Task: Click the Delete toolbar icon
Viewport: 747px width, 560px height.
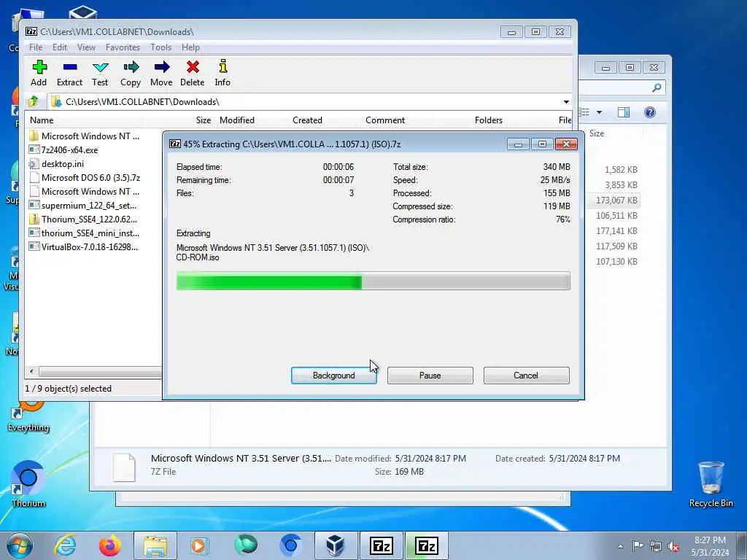Action: coord(193,73)
